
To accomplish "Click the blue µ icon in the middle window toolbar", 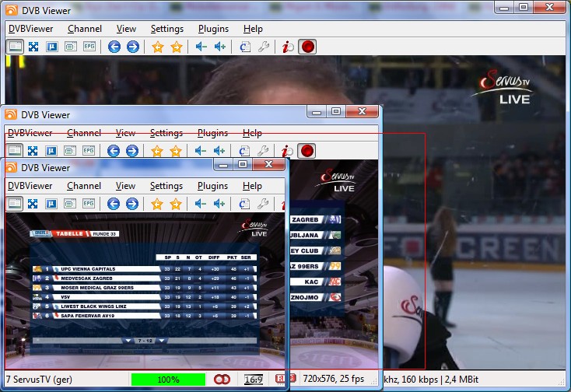I will tap(51, 151).
